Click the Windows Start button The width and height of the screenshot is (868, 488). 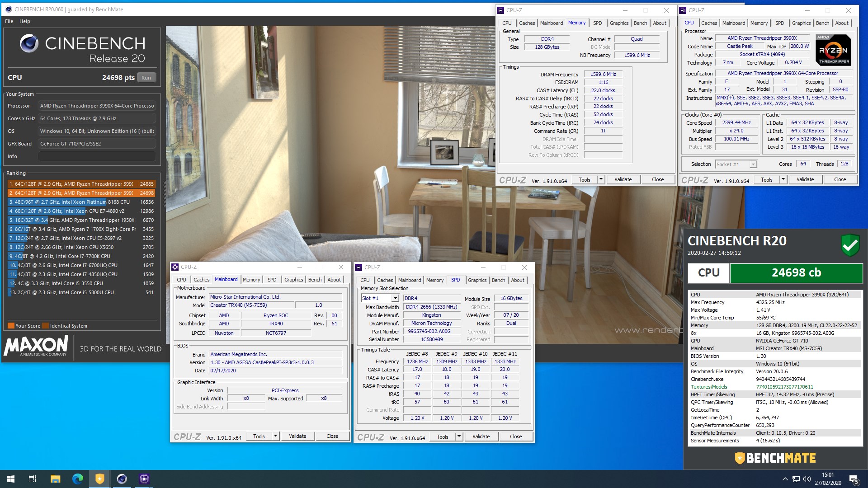[11, 479]
